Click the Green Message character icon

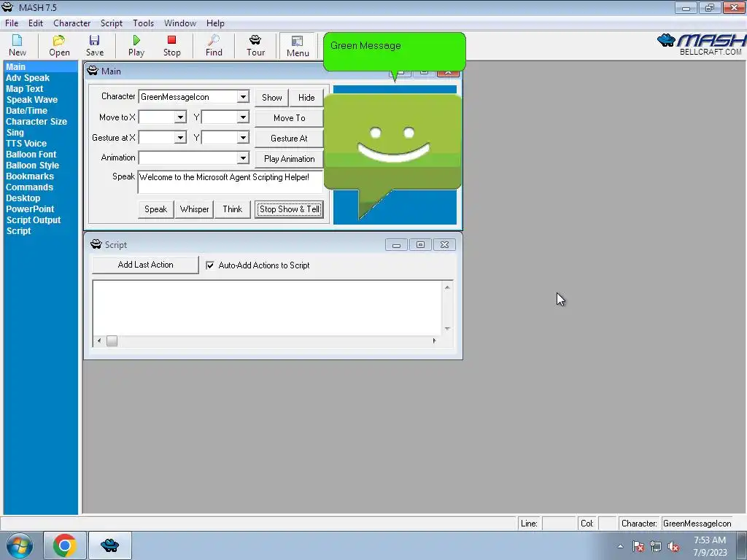[393, 155]
